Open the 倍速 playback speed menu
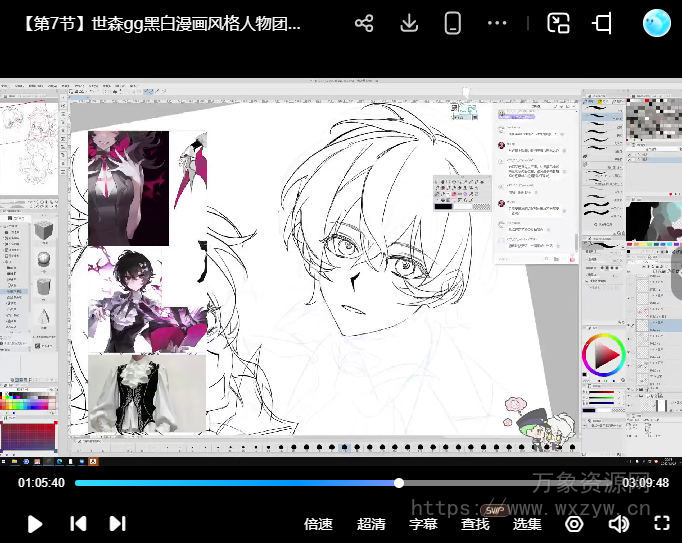The width and height of the screenshot is (682, 543). pyautogui.click(x=318, y=523)
